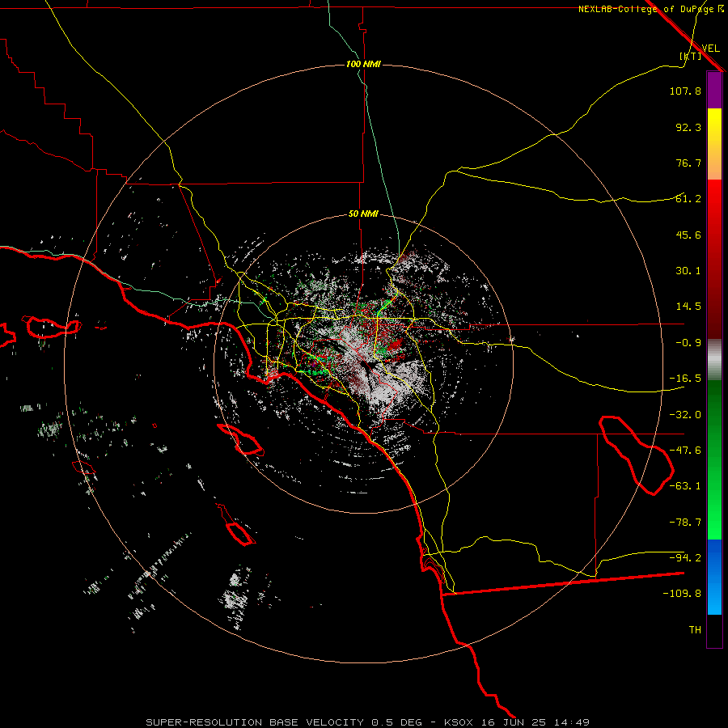
Task: Select the VEL legend title
Action: click(x=710, y=49)
